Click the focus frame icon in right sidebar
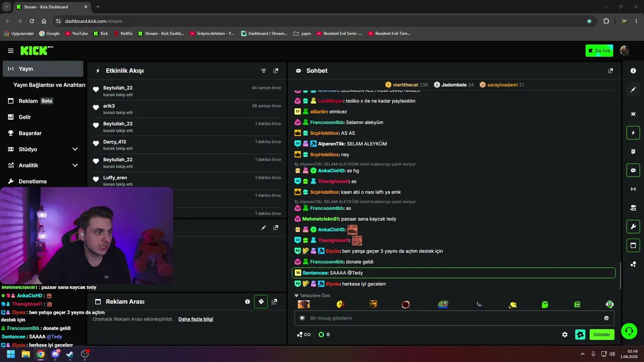644x362 pixels. click(633, 114)
